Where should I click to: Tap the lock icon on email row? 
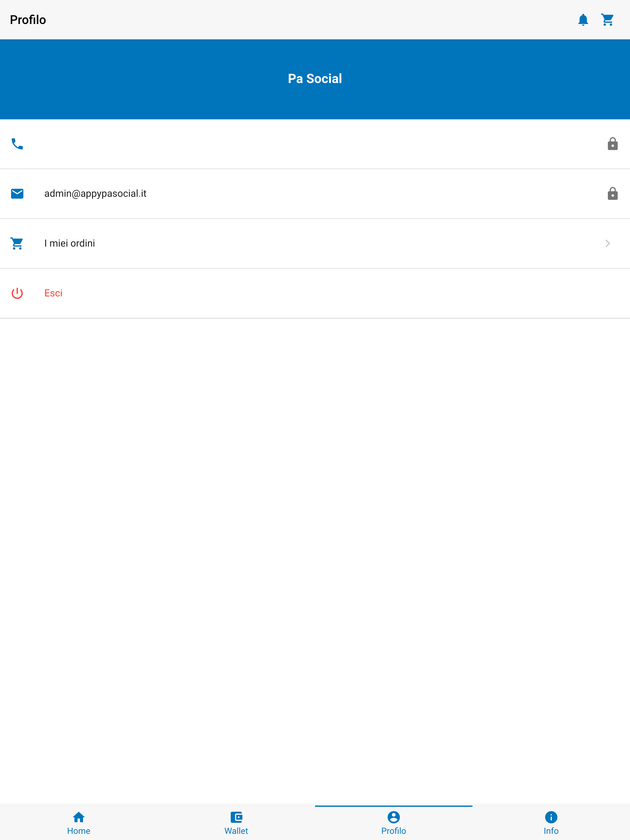612,194
